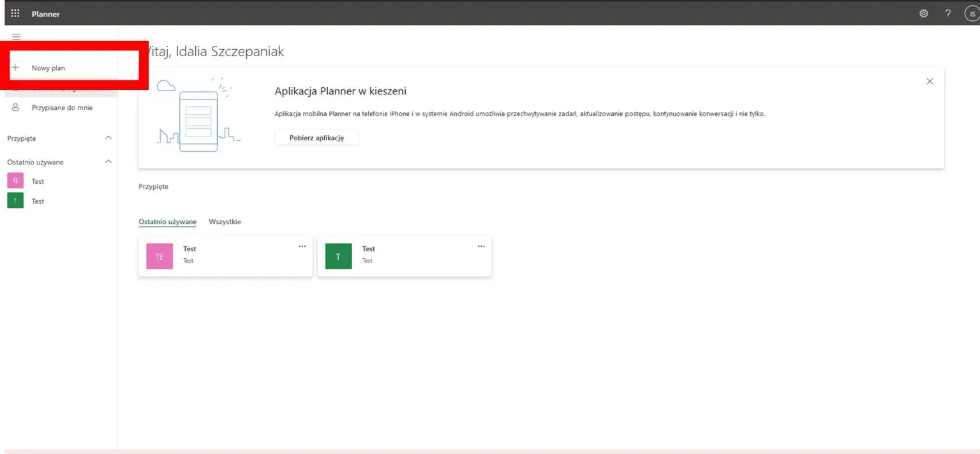The image size is (980, 454).
Task: Open more options on green Test card
Action: point(481,247)
